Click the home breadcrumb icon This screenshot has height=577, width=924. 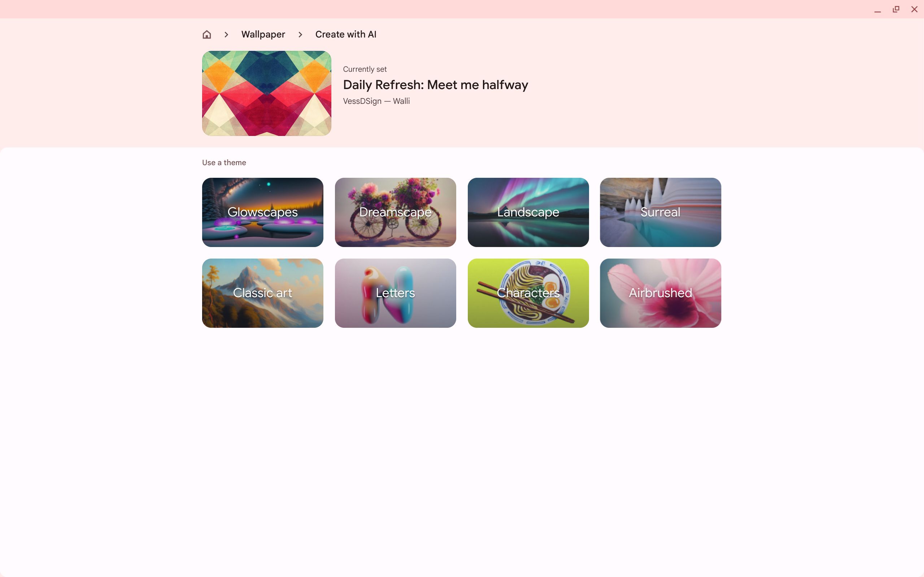pos(207,34)
